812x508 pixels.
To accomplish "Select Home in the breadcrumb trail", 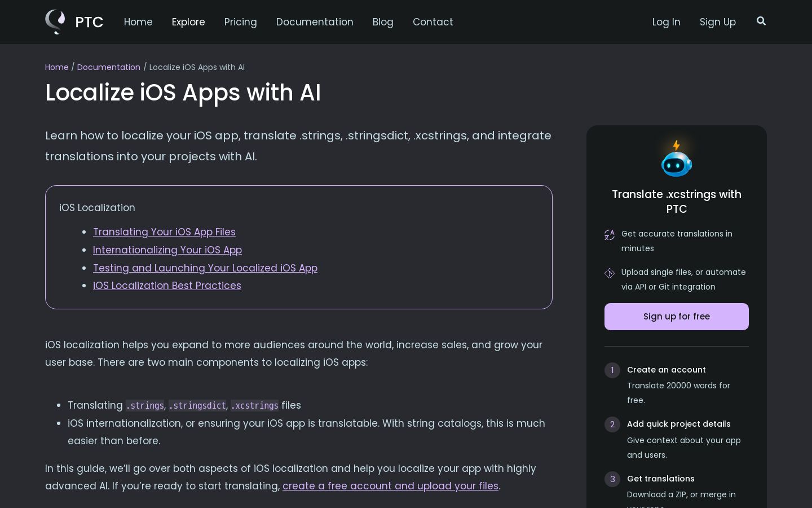I will click(x=57, y=67).
